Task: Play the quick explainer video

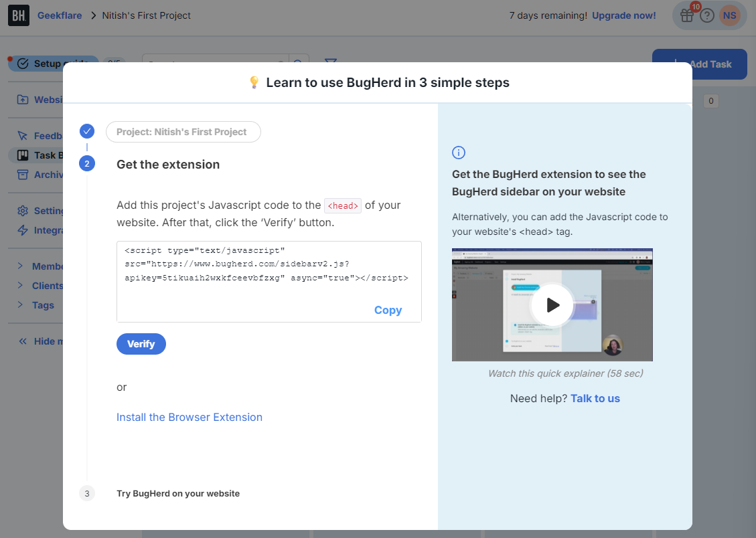Action: 552,305
